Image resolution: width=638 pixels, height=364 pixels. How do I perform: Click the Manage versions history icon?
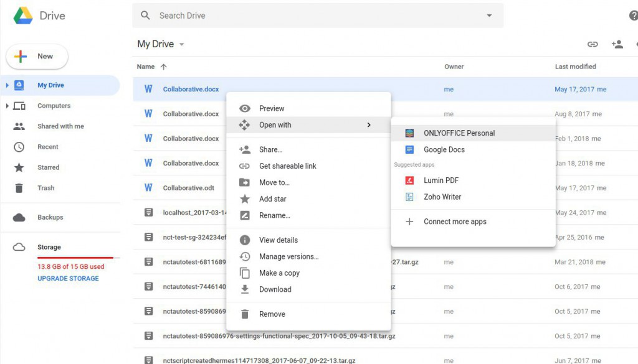(244, 256)
